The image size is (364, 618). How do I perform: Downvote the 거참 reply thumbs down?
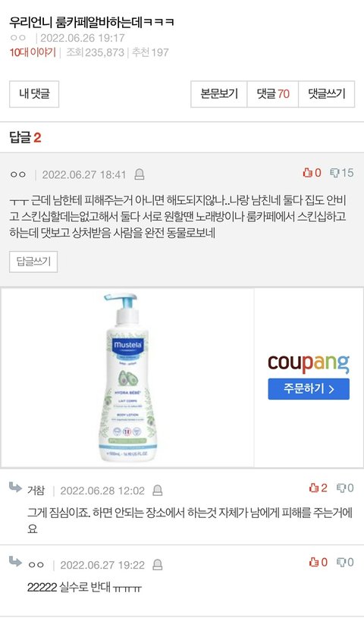pyautogui.click(x=345, y=488)
